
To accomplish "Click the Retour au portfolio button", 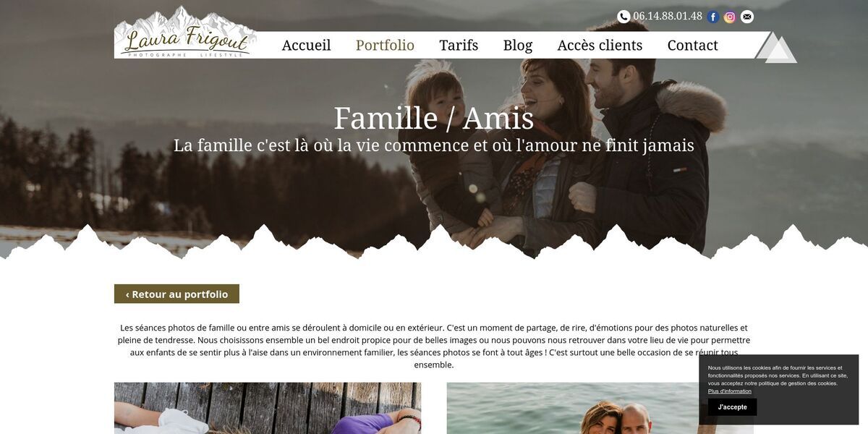I will coord(176,294).
